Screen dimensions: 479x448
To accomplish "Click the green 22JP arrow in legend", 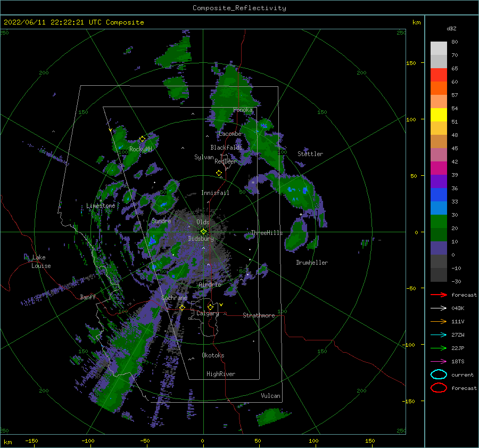I will (x=439, y=348).
